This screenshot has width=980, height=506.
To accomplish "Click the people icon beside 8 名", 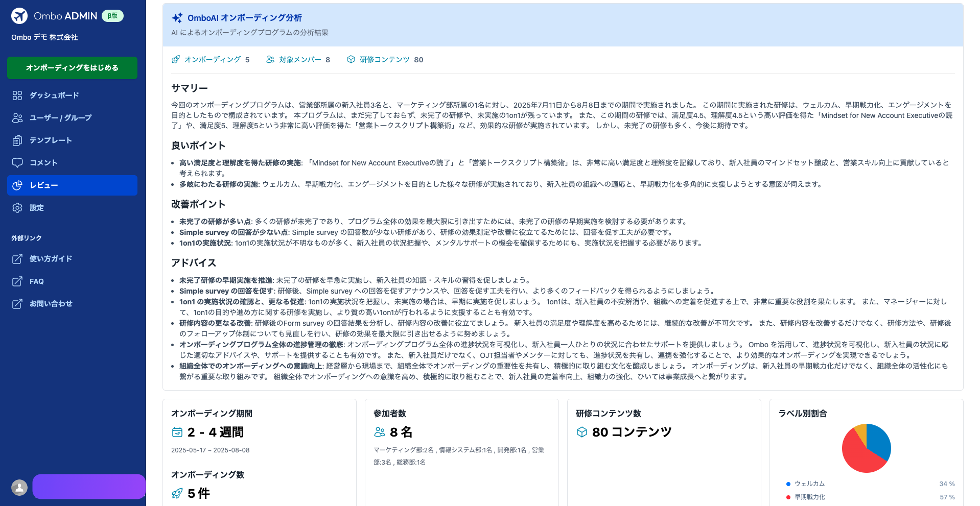I will 380,432.
